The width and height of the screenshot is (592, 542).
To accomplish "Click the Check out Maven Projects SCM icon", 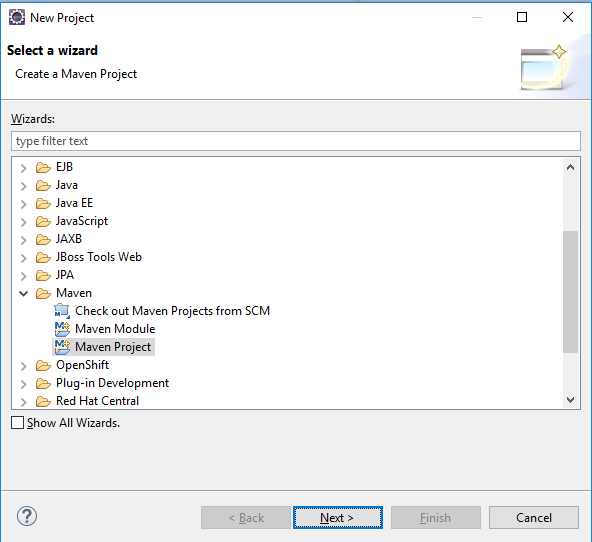I will 62,311.
